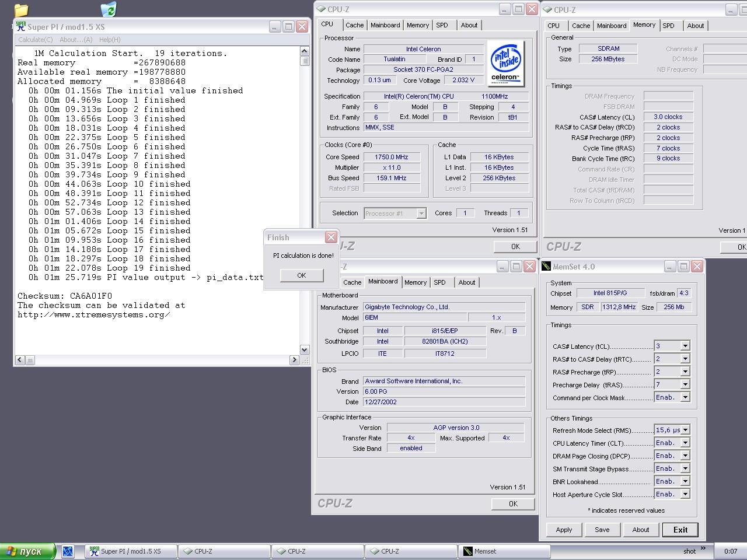Switch to About tab in top-left CPU-Z
Screen dimensions: 747x560
[469, 25]
